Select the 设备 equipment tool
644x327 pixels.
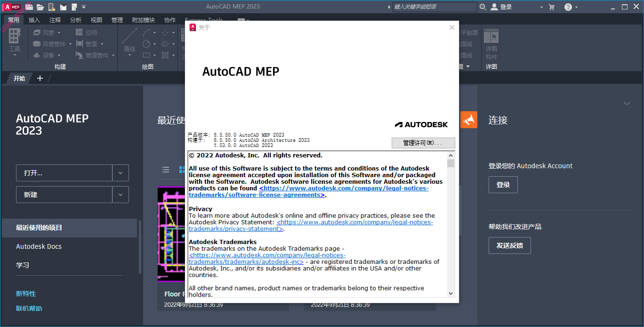[43, 55]
